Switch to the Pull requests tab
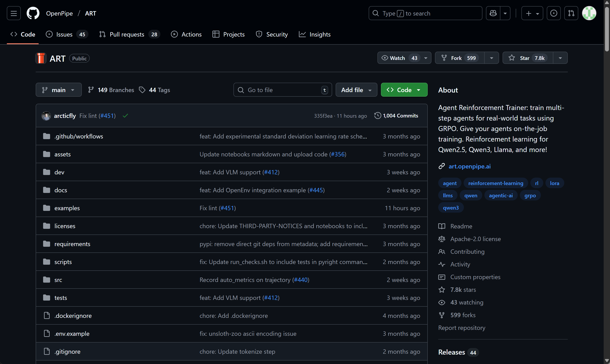The height and width of the screenshot is (364, 610). pyautogui.click(x=127, y=34)
